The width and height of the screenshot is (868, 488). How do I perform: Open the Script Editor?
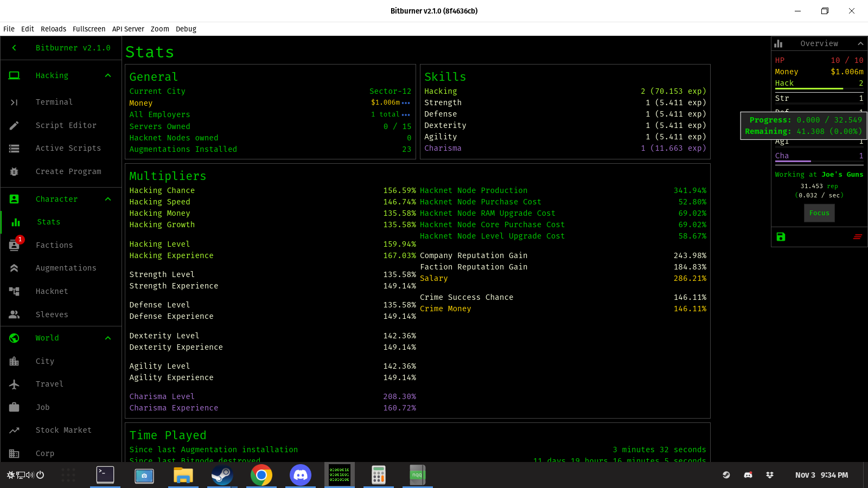(66, 125)
